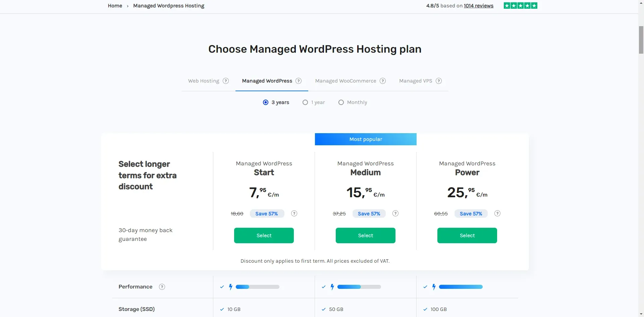
Task: Open the 1014 reviews link
Action: [x=478, y=6]
